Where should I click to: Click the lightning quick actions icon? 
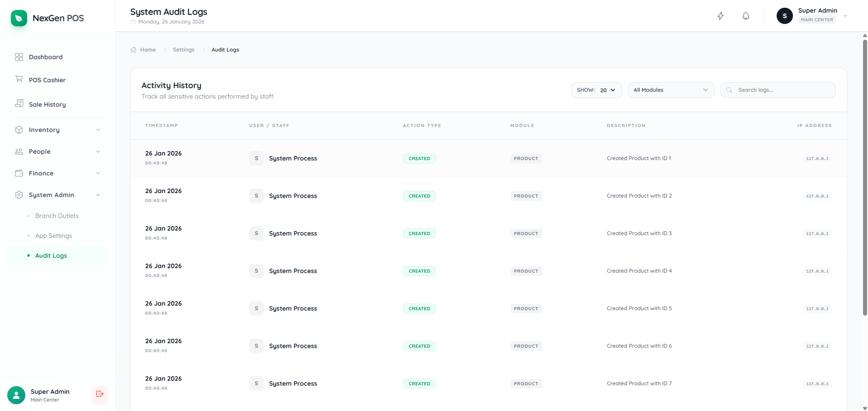tap(720, 15)
